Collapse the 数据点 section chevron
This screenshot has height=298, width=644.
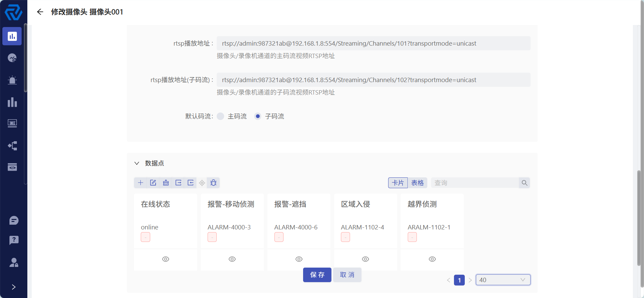pyautogui.click(x=137, y=163)
